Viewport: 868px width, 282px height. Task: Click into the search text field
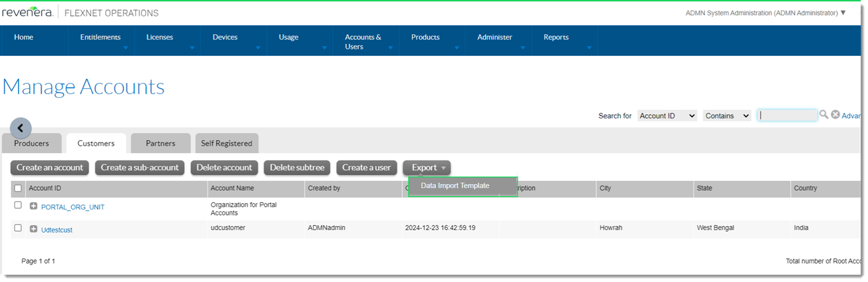(x=787, y=115)
